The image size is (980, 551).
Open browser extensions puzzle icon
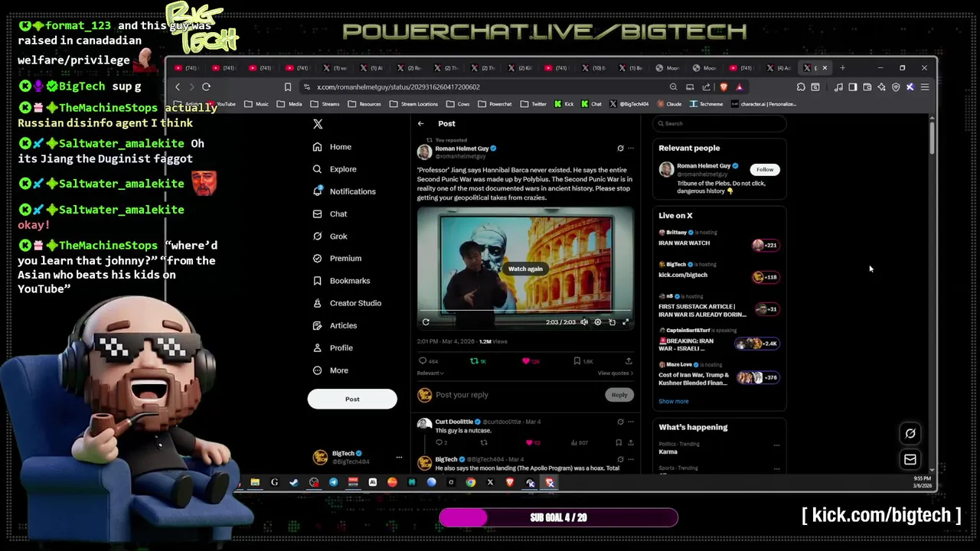pyautogui.click(x=801, y=87)
